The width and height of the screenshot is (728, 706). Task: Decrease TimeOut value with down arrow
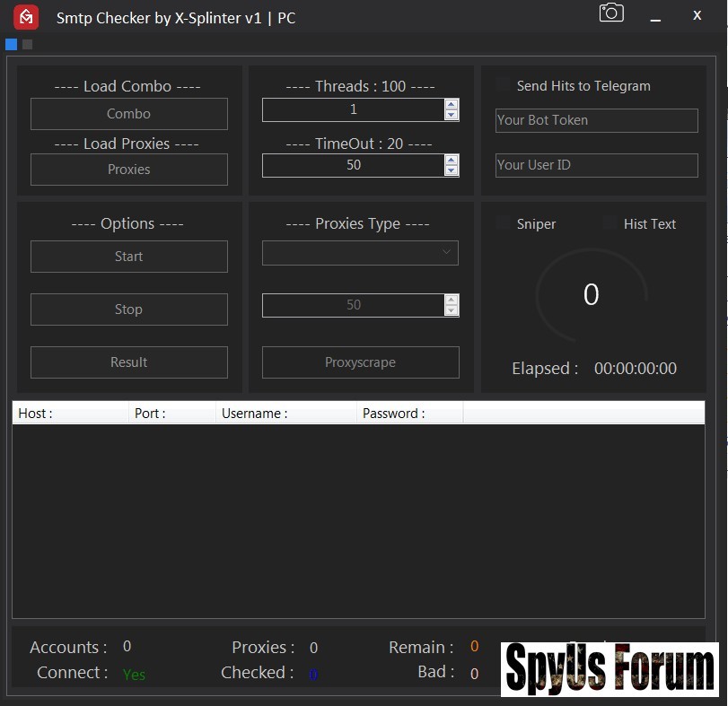pos(452,170)
